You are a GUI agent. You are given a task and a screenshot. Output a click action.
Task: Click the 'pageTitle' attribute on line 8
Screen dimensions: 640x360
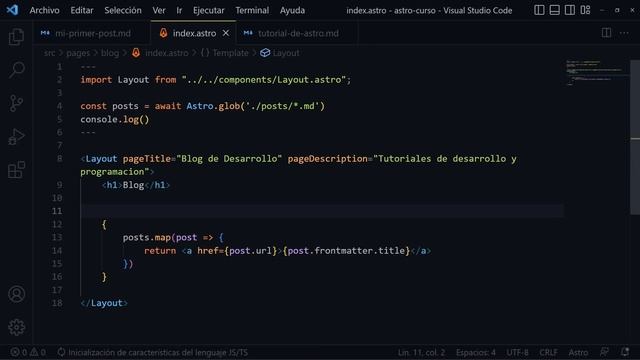tap(147, 158)
